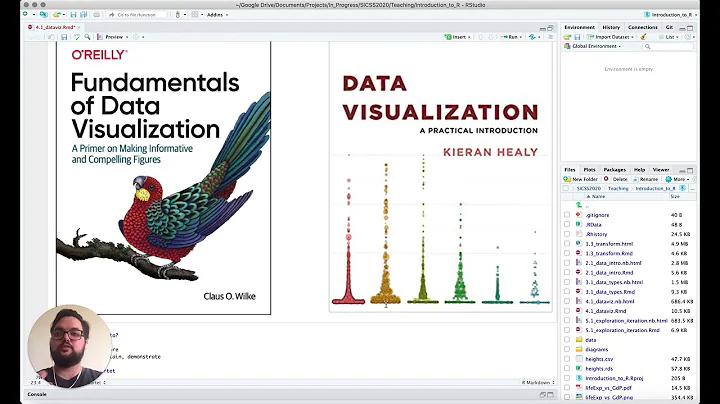
Task: Check the 1.3_transform.html checkbox
Action: [x=567, y=244]
